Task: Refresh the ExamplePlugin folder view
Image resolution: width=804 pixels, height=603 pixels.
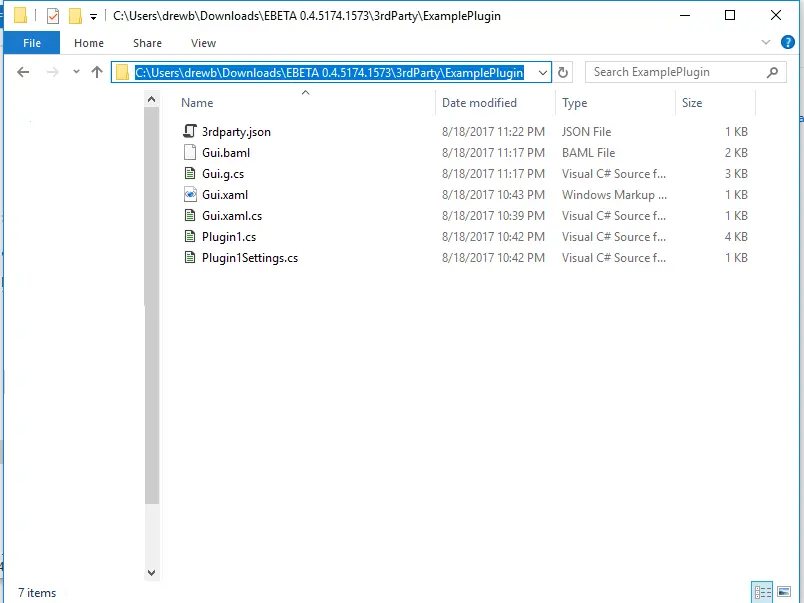Action: [x=562, y=72]
